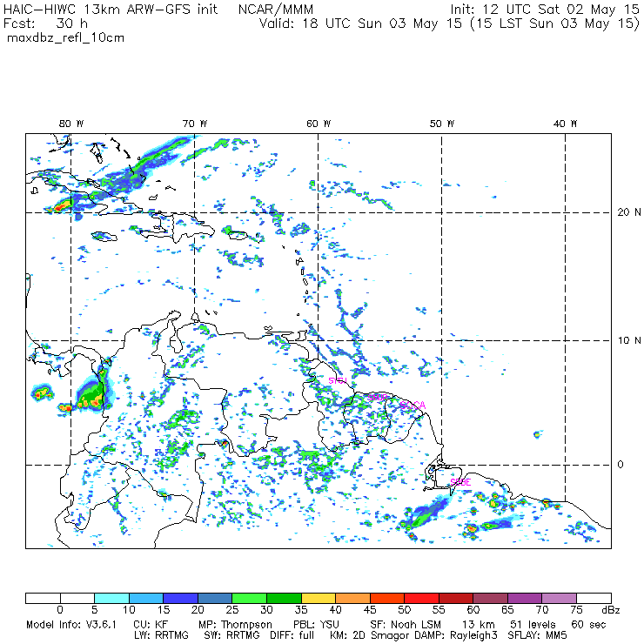Click the LW: RRTMG text
Screen dimensions: 644x644
click(x=161, y=635)
